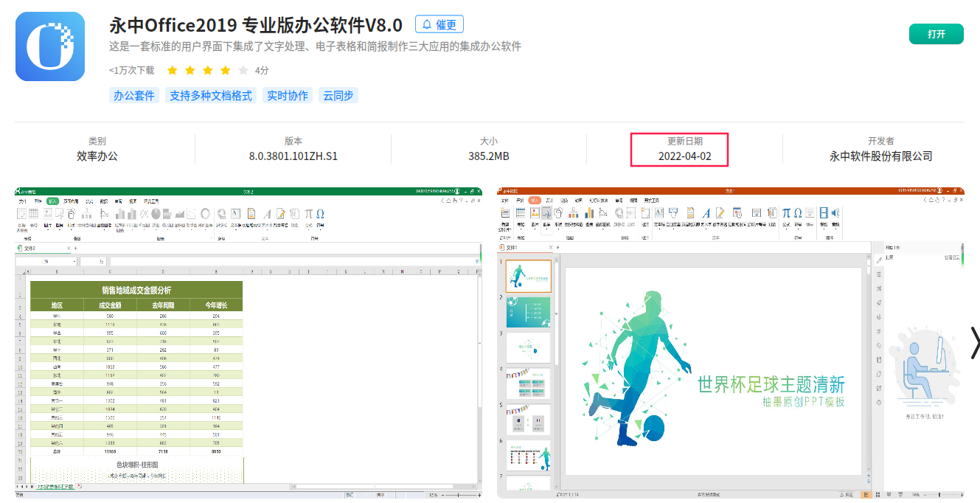Viewport: 980px width, 503px height.
Task: Click the app title 永中Office2019 专业版办公软件V8.0
Action: [x=256, y=24]
